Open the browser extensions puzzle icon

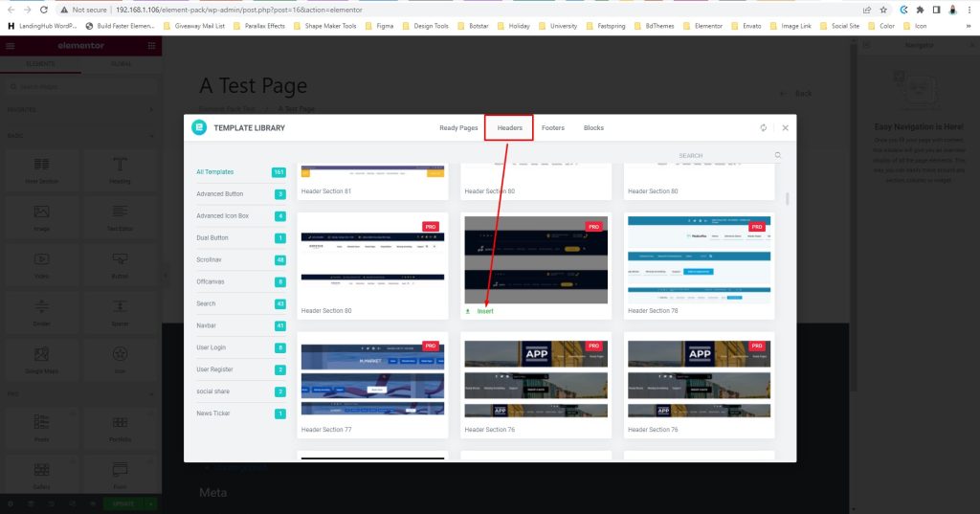pos(921,9)
